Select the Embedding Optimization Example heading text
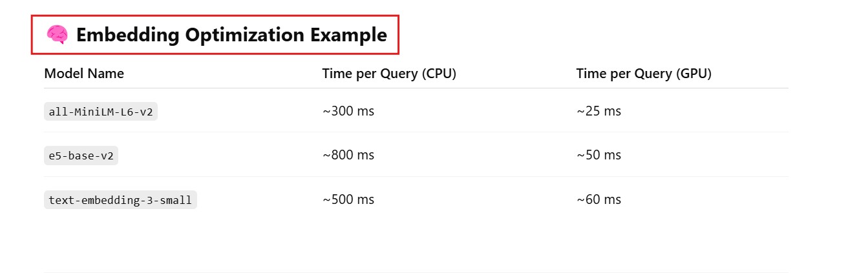This screenshot has height=273, width=868. coord(231,35)
